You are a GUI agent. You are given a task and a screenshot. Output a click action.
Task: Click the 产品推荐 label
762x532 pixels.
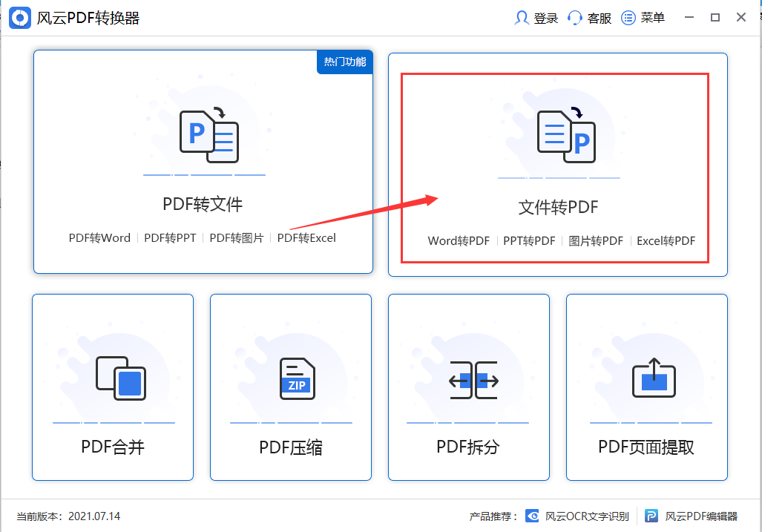[x=493, y=516]
